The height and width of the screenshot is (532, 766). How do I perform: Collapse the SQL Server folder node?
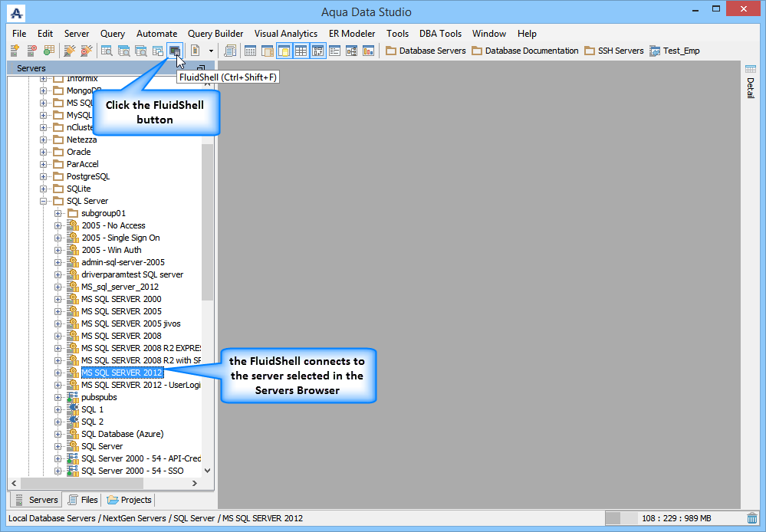(x=44, y=202)
